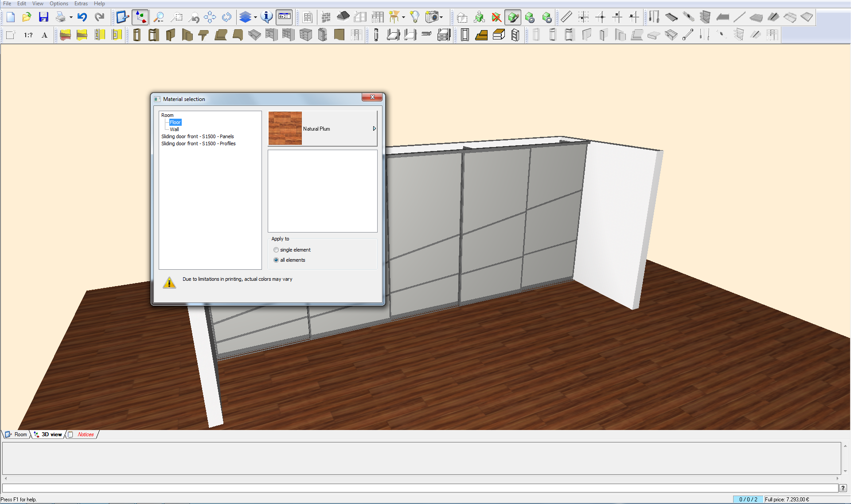Open the layers dropdown arrow
Viewport: 851px width, 504px height.
pos(255,18)
